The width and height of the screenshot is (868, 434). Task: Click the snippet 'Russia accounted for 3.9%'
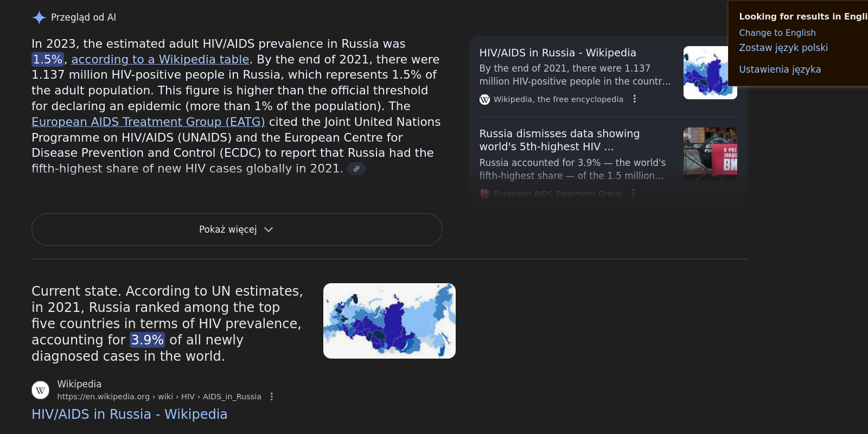(572, 169)
